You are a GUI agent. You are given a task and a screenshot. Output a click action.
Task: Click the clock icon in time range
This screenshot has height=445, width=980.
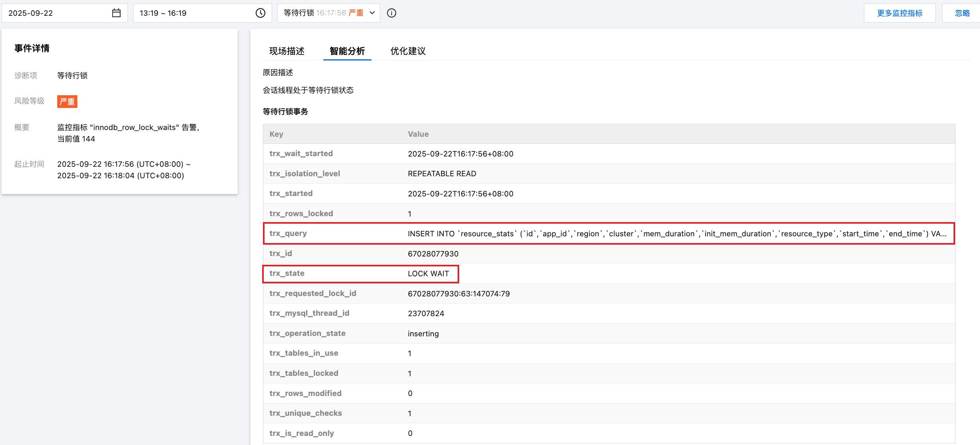260,13
